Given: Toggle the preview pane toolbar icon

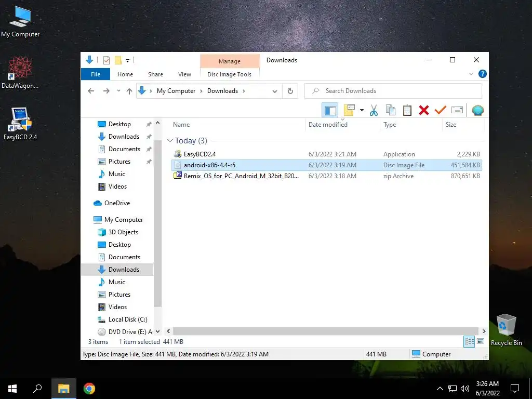Looking at the screenshot, I should (x=330, y=110).
